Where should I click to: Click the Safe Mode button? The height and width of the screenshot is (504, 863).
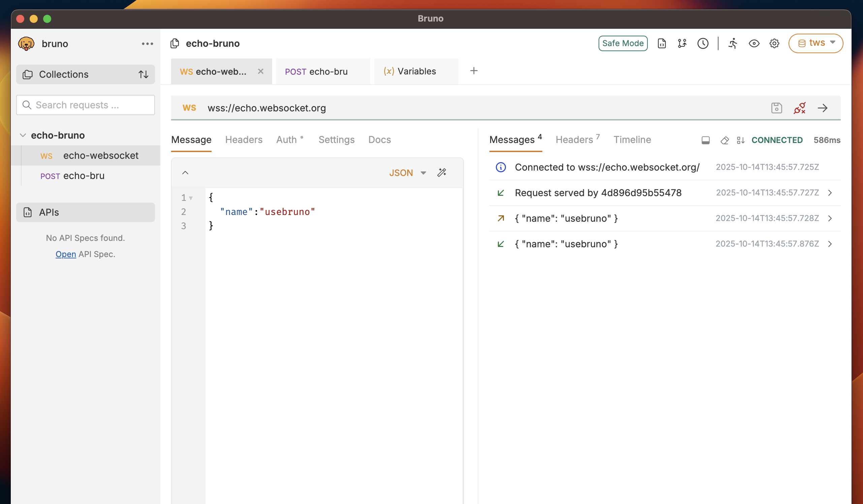pos(622,43)
